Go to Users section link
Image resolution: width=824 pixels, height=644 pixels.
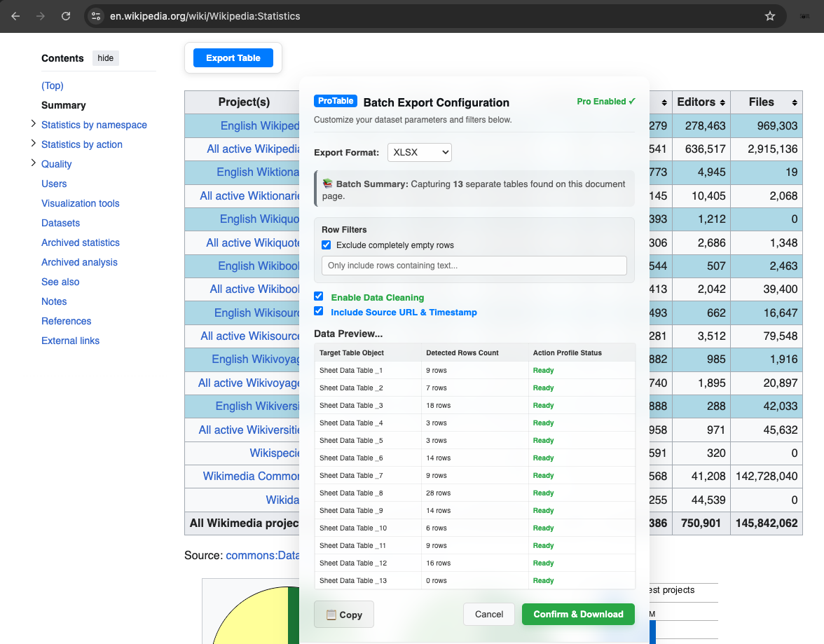54,184
